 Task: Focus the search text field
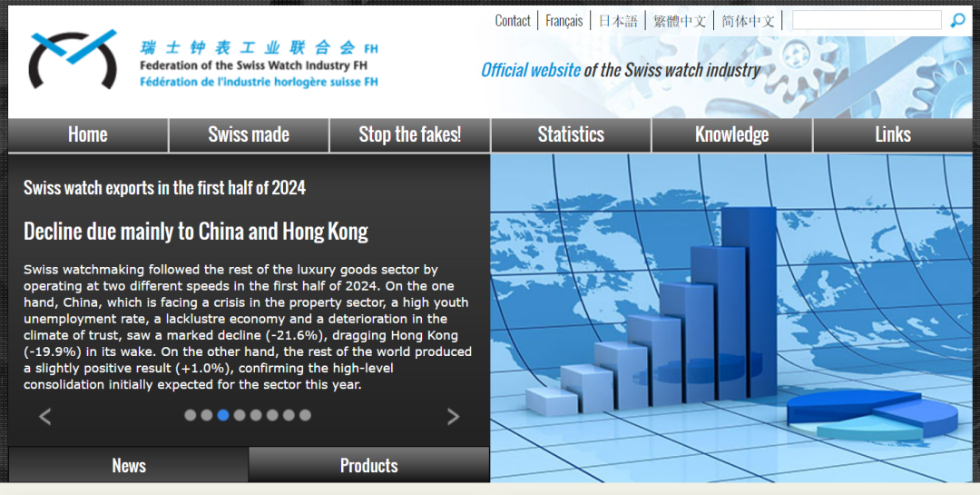(867, 20)
